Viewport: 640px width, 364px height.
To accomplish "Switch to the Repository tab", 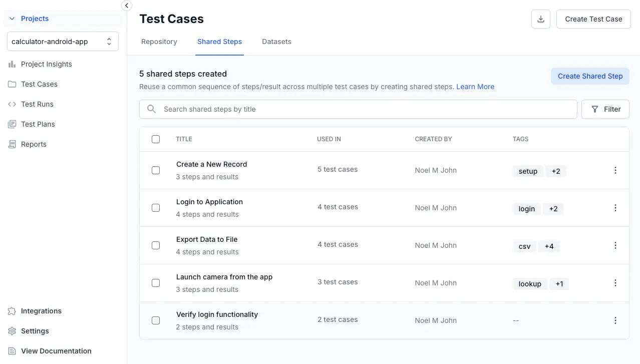I will 159,42.
